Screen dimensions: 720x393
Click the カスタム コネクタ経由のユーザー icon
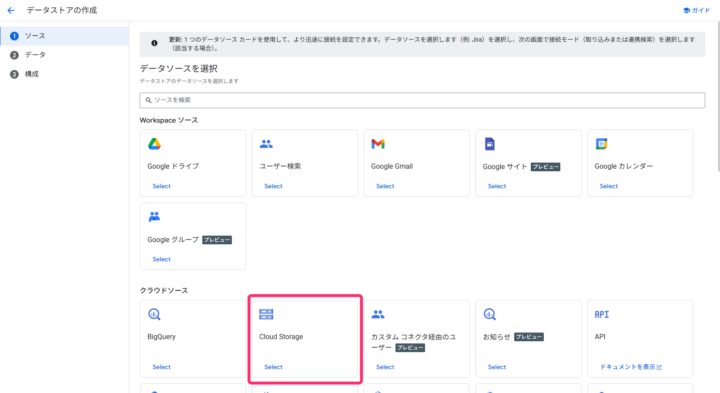coord(378,314)
